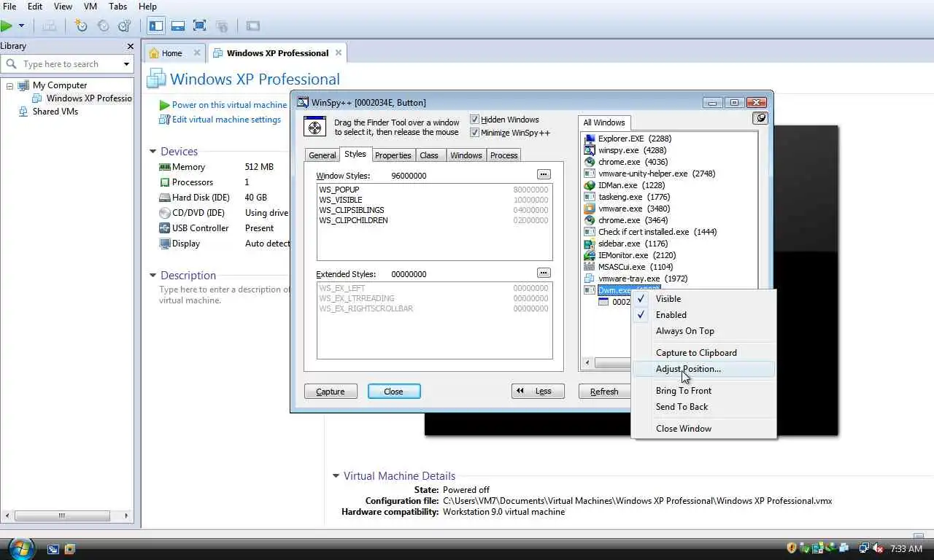
Task: Choose Bring To Front menu entry
Action: coord(704,391)
